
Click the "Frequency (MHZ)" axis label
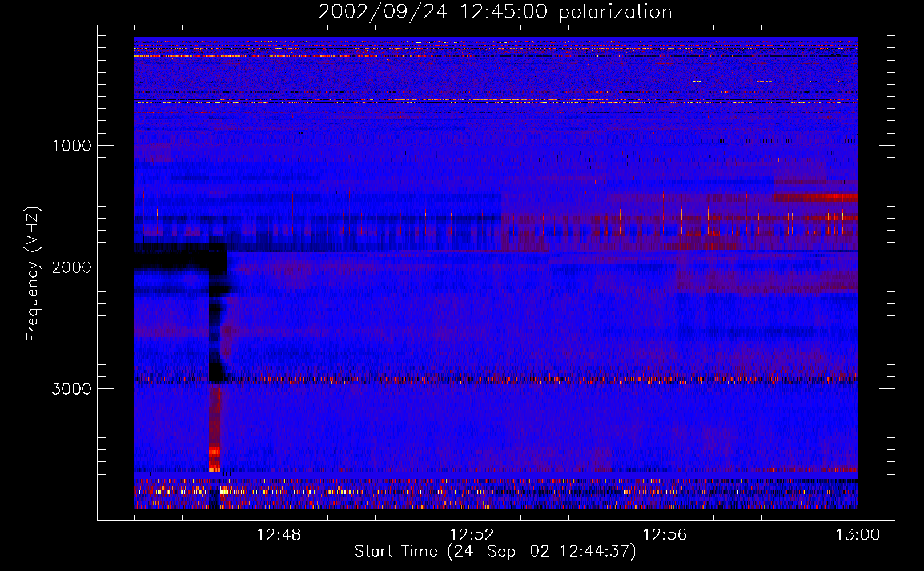click(32, 274)
